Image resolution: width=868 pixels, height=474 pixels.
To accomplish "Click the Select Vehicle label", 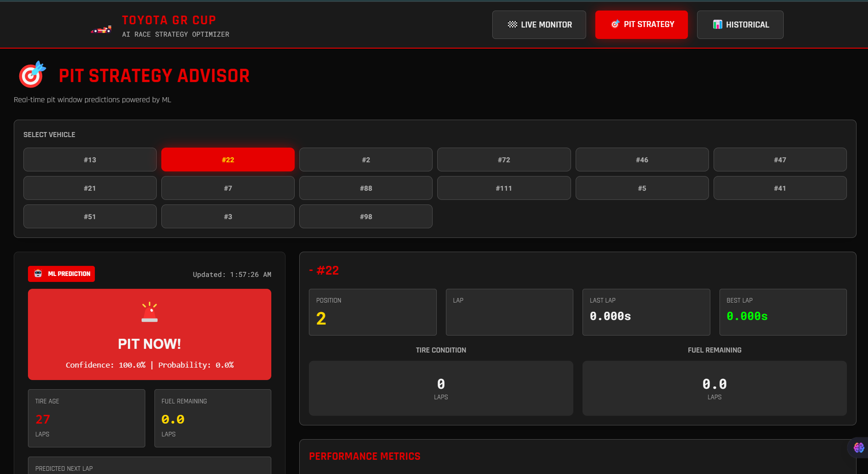I will [x=49, y=134].
